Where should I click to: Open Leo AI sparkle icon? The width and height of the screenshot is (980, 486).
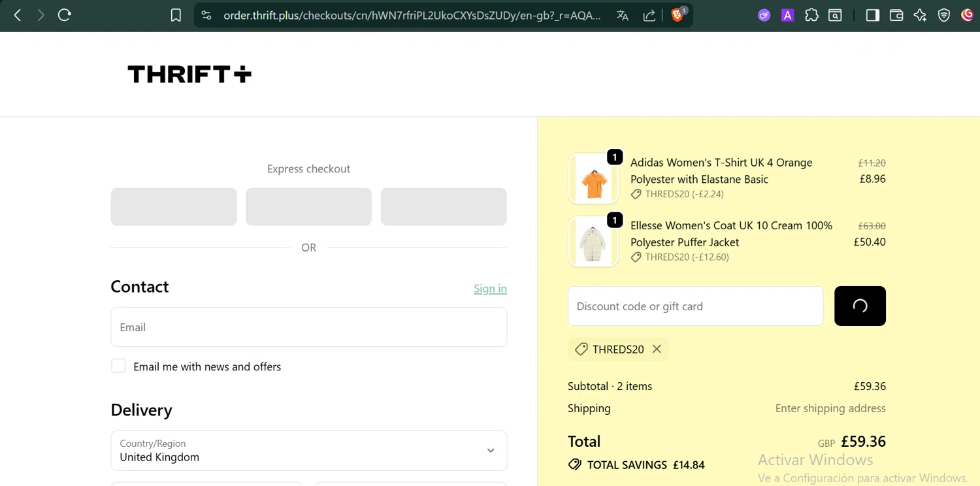[x=920, y=15]
